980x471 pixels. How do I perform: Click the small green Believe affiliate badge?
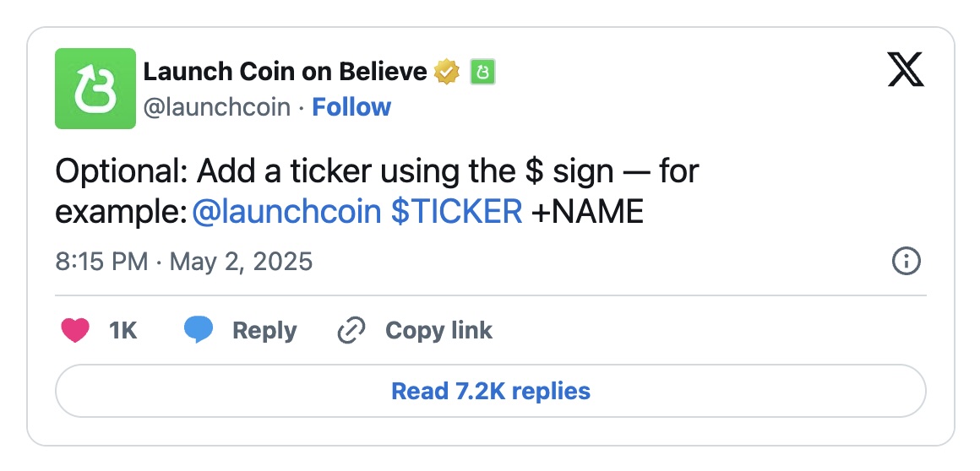(482, 73)
